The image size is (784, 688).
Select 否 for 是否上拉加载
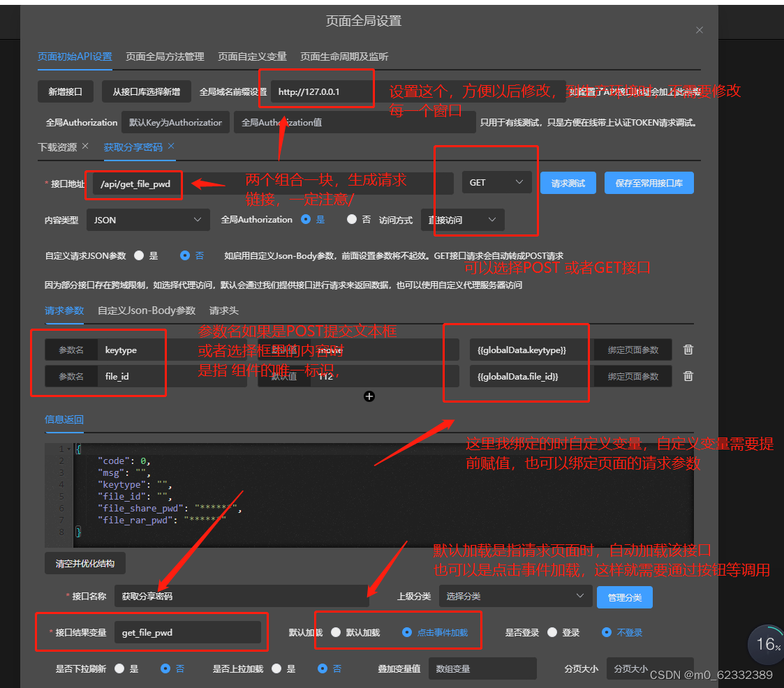tap(323, 668)
